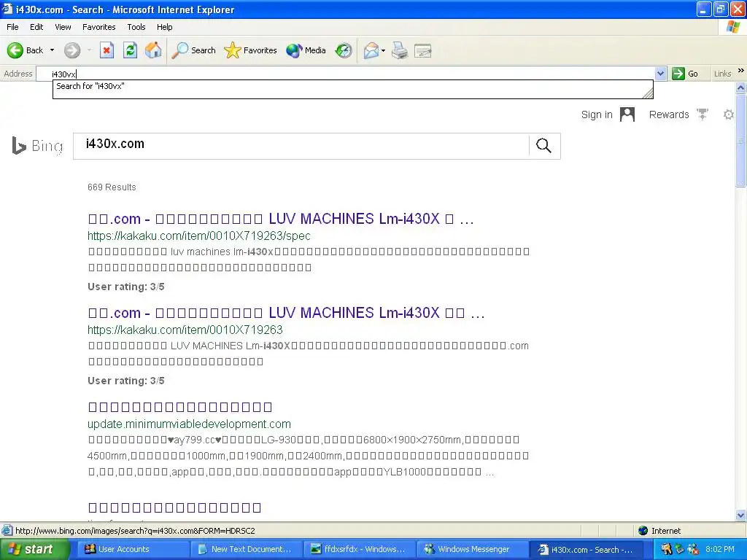
Task: Open the View menu
Action: point(63,27)
